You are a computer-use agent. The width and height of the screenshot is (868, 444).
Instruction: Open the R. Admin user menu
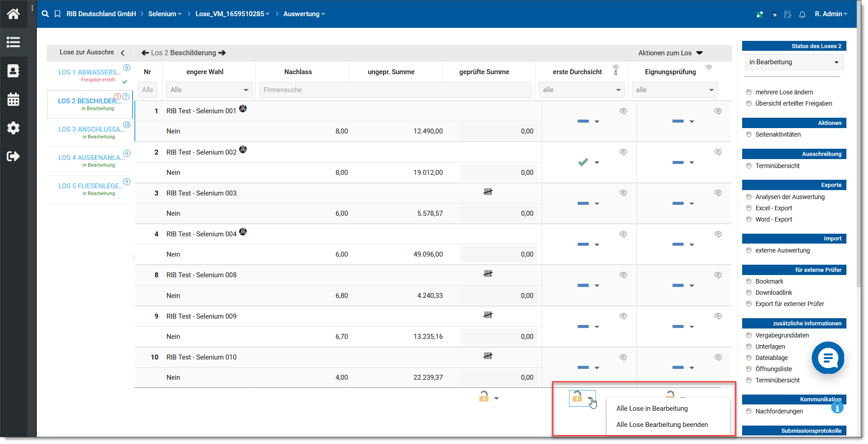(831, 14)
